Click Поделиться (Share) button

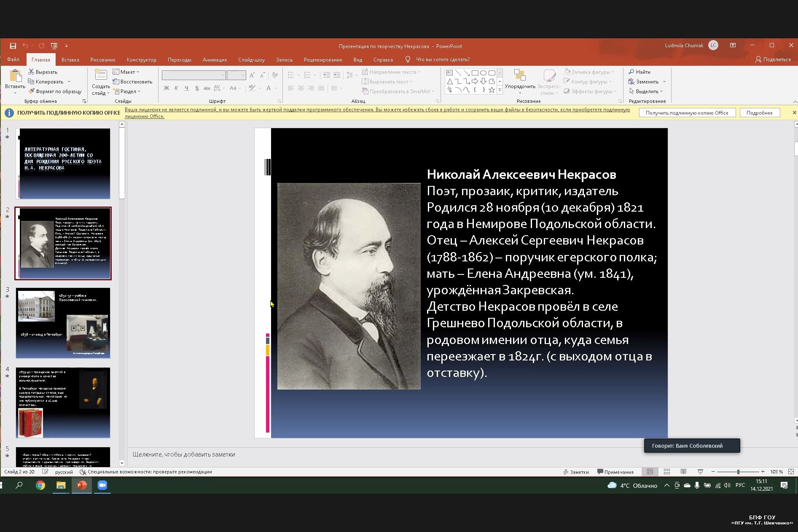click(x=773, y=59)
